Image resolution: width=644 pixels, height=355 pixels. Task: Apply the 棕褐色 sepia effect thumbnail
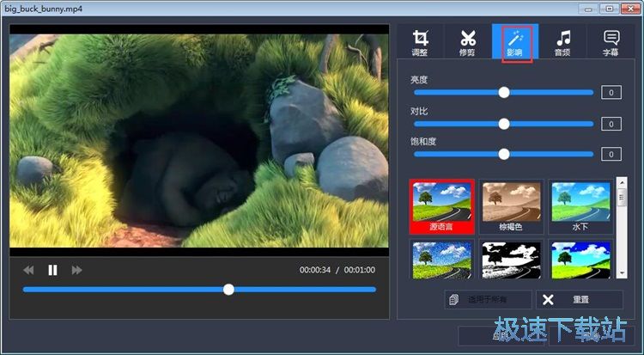point(511,206)
